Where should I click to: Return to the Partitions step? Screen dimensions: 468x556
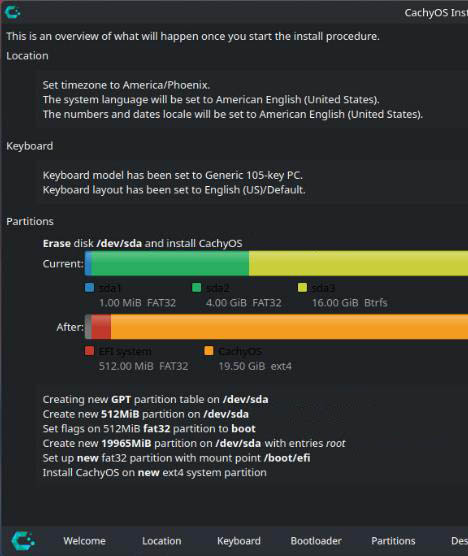(393, 541)
